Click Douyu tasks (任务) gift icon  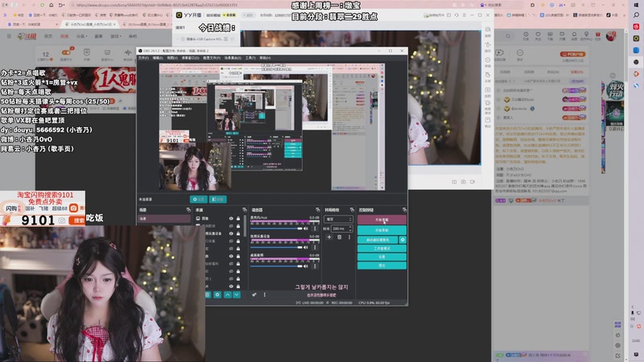[x=597, y=35]
